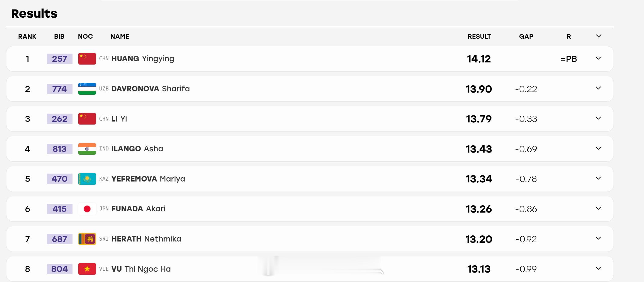Expand LI Yi row chevron
Viewport: 644px width, 282px height.
point(598,118)
